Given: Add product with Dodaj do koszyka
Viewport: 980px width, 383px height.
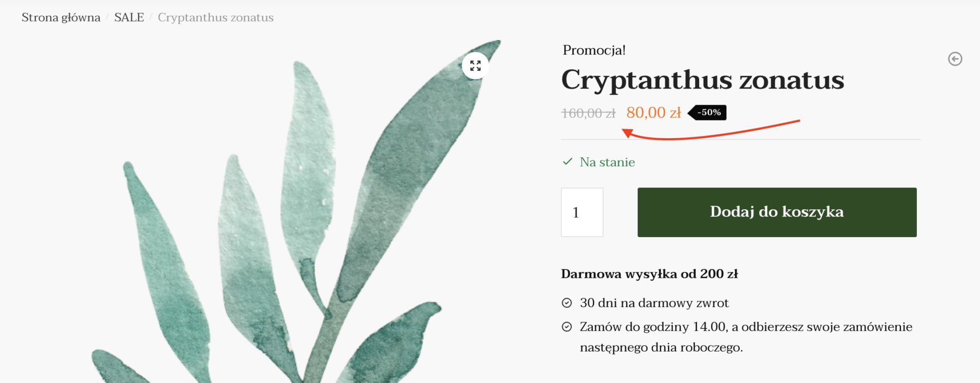Looking at the screenshot, I should 777,212.
